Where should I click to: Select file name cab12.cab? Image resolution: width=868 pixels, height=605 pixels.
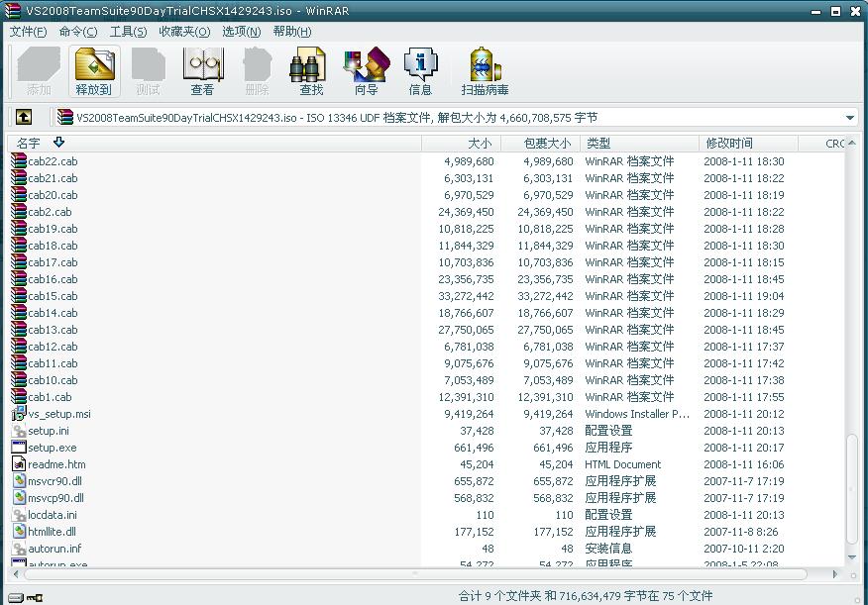tap(53, 347)
